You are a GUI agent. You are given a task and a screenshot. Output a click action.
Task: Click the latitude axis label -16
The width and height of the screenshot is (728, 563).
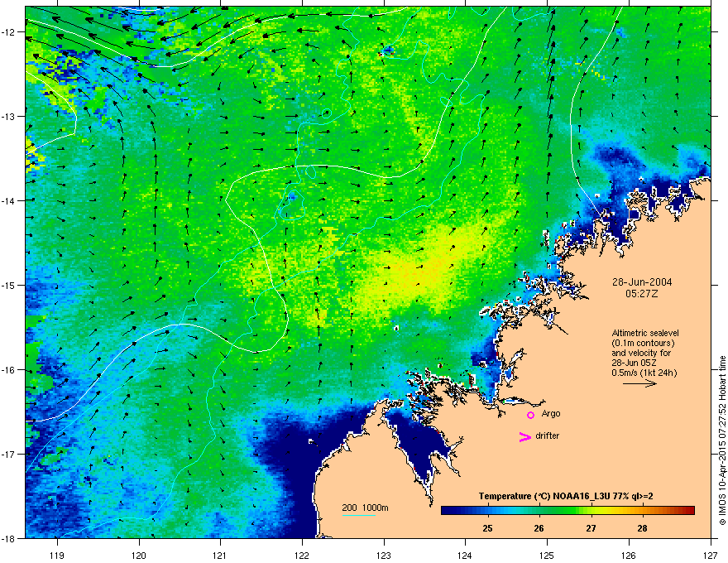(8, 370)
